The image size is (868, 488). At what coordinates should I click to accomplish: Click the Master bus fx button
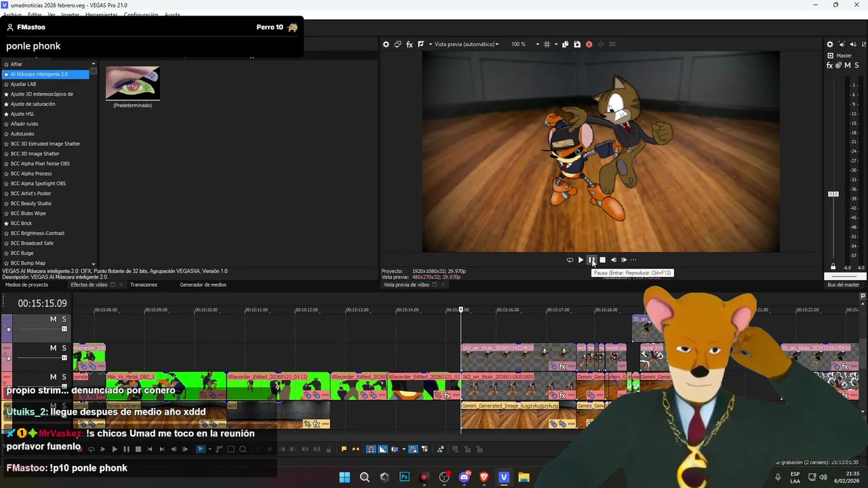829,66
